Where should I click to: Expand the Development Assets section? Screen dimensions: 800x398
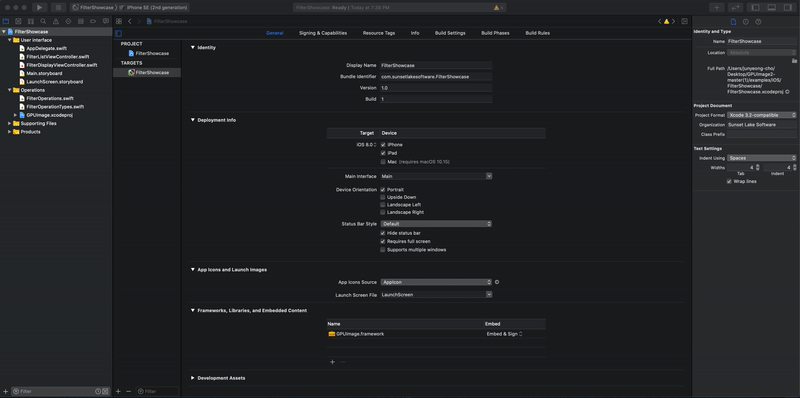pos(192,378)
